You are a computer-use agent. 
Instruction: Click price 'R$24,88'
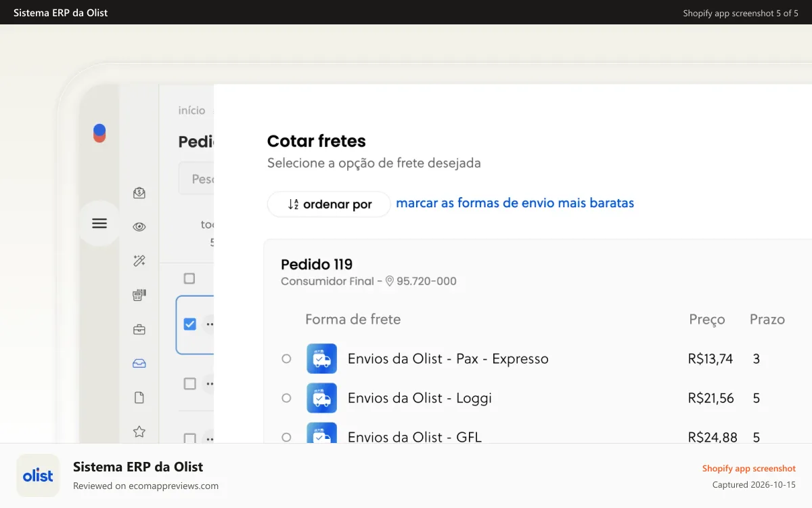tap(713, 437)
